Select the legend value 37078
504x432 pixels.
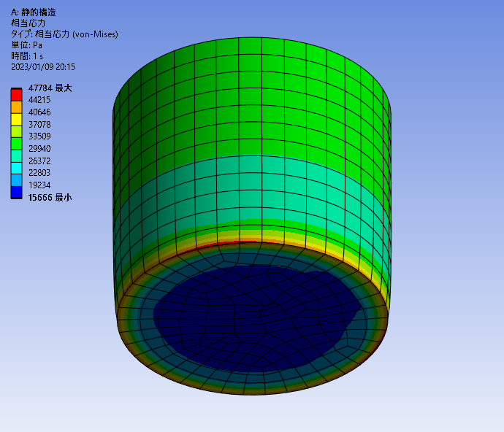click(39, 124)
